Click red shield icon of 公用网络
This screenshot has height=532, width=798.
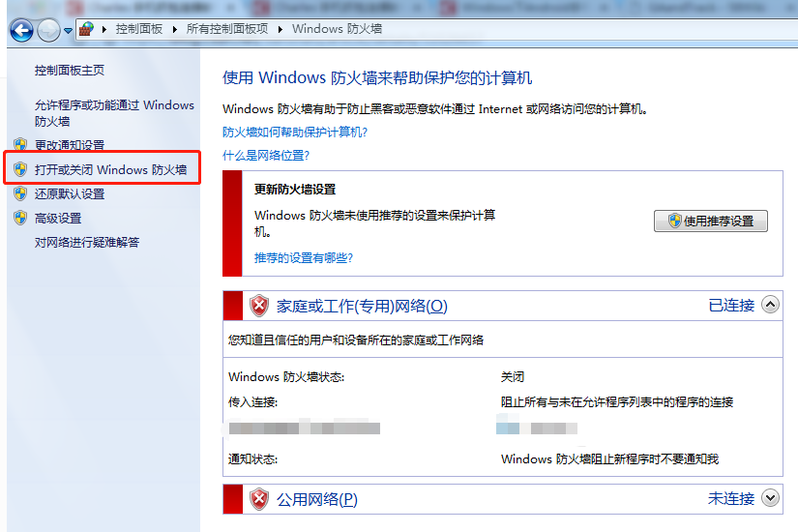pyautogui.click(x=259, y=499)
